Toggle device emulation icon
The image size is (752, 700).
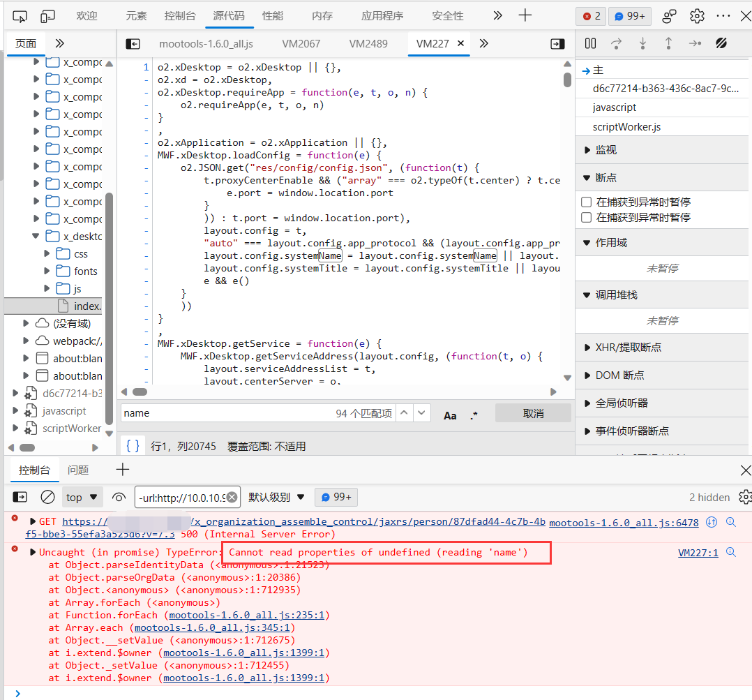pos(47,16)
